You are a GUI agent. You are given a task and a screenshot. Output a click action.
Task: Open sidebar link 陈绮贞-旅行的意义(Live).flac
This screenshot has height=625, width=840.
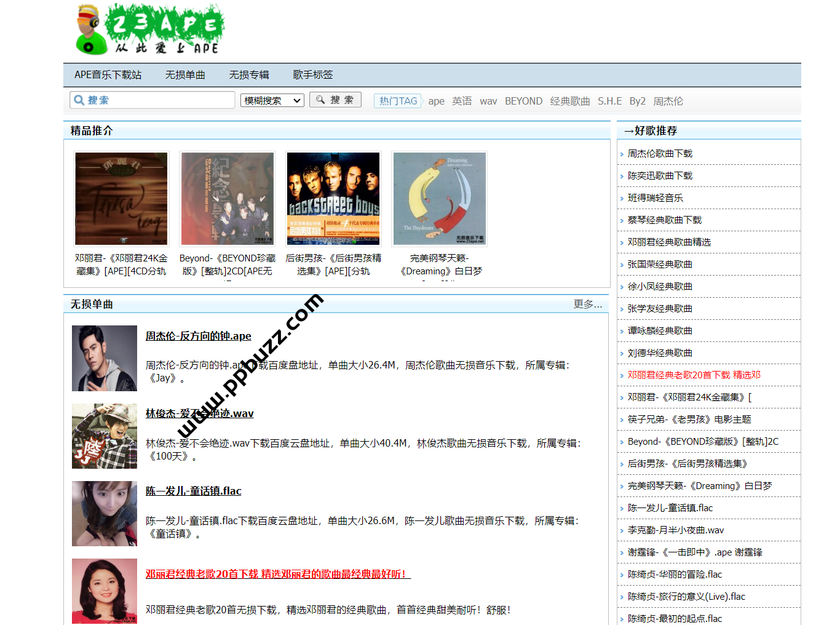[686, 597]
